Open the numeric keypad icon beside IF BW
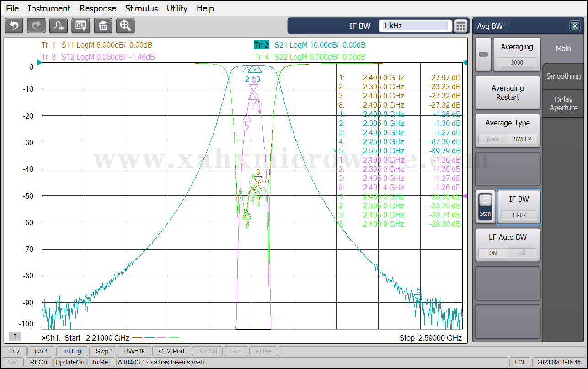The width and height of the screenshot is (588, 369). click(461, 26)
